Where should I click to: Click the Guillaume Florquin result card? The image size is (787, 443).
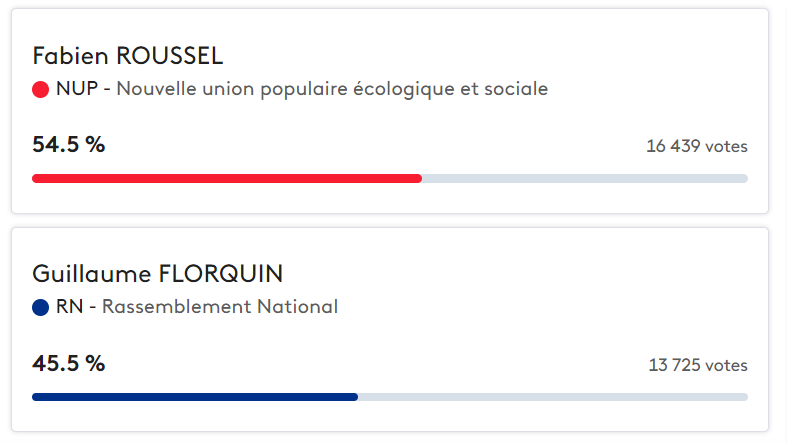390,330
